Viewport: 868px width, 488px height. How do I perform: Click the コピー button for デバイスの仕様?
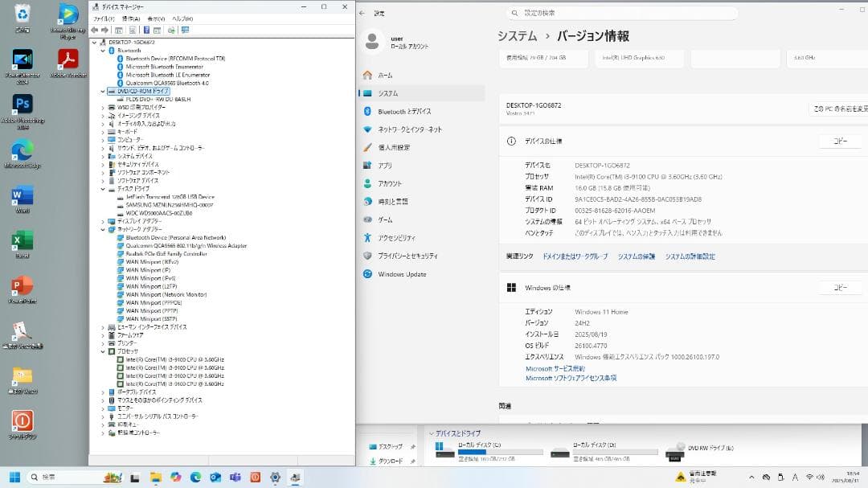tap(841, 141)
